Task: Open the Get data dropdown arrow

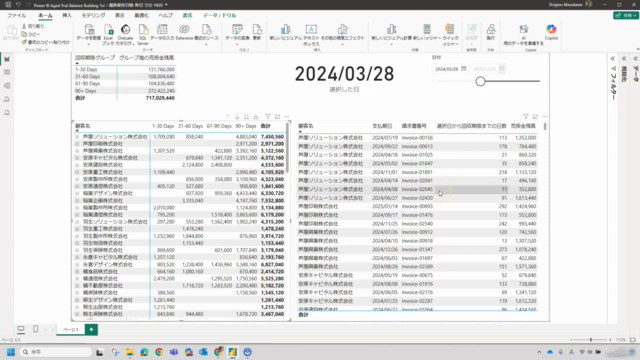Action: coord(89,44)
